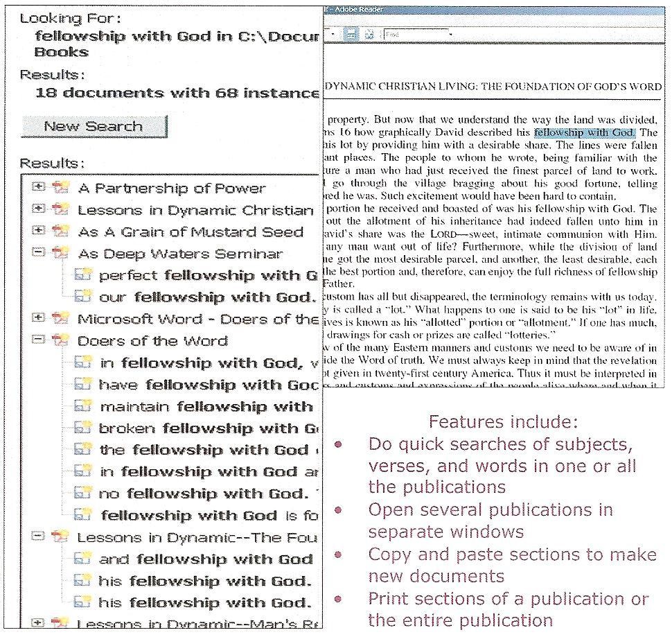Click result icon beside 'fellowship with God is fo'
Viewport: 672px width, 637px height.
(x=82, y=514)
